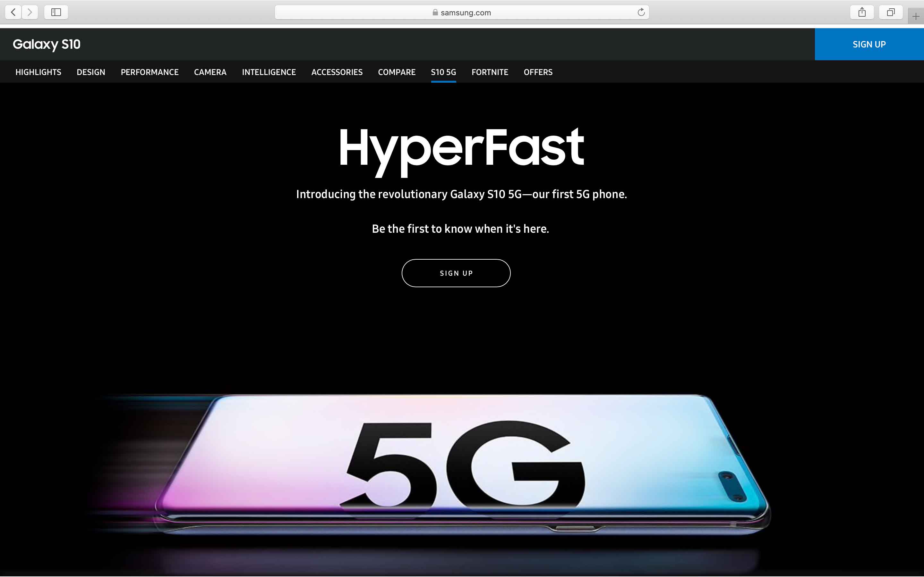Select the PERFORMANCE tab
This screenshot has width=924, height=577.
click(x=150, y=72)
